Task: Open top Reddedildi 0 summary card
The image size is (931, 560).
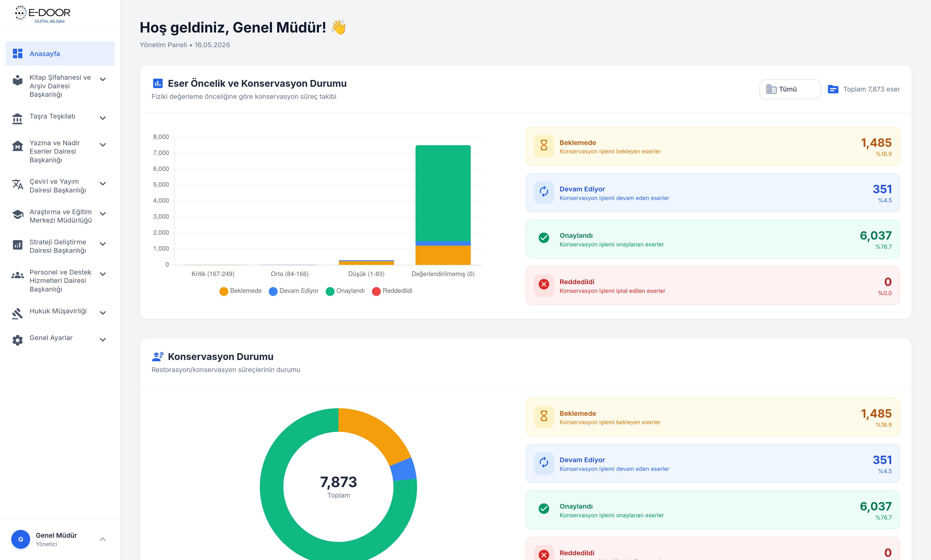Action: (x=713, y=285)
